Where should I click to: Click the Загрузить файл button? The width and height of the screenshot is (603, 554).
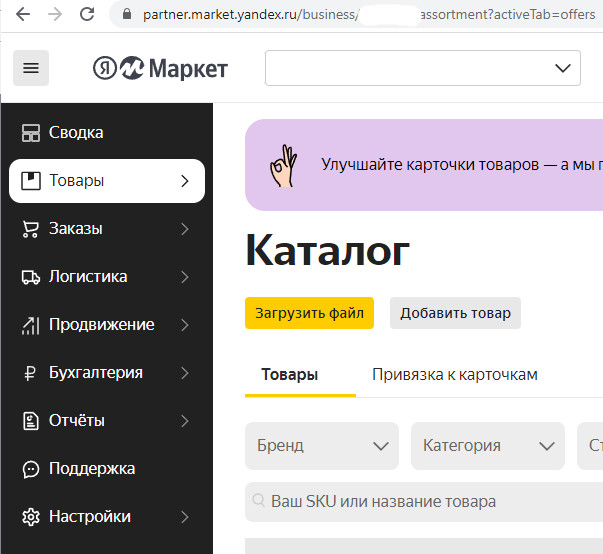point(309,313)
